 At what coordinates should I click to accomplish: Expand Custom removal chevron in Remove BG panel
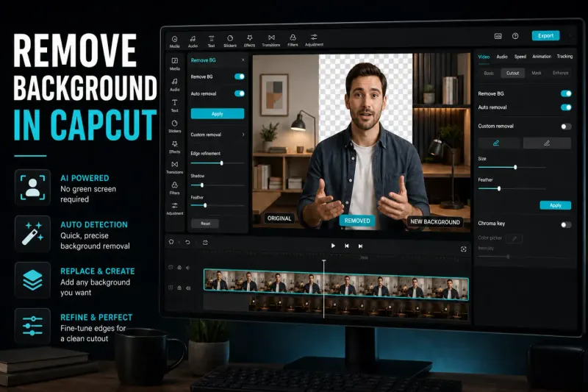click(243, 135)
